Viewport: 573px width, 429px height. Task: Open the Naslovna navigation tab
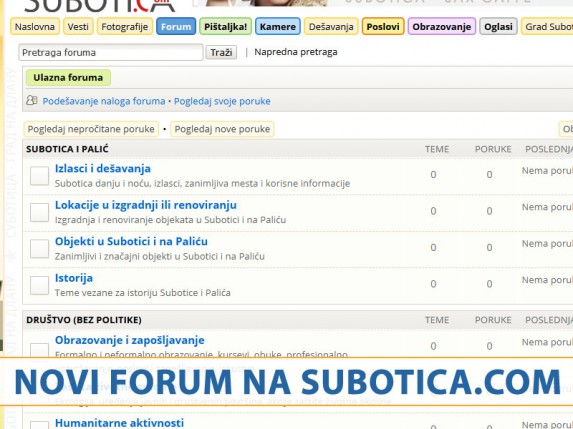(35, 27)
